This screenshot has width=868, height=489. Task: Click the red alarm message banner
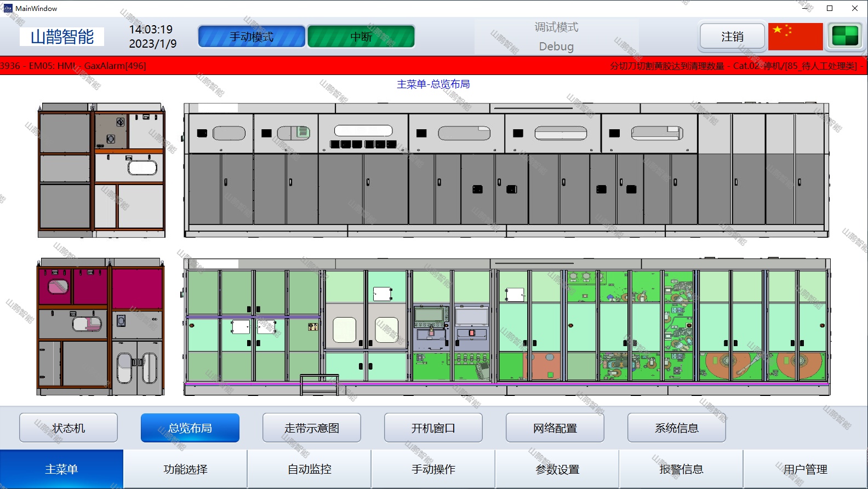click(433, 66)
